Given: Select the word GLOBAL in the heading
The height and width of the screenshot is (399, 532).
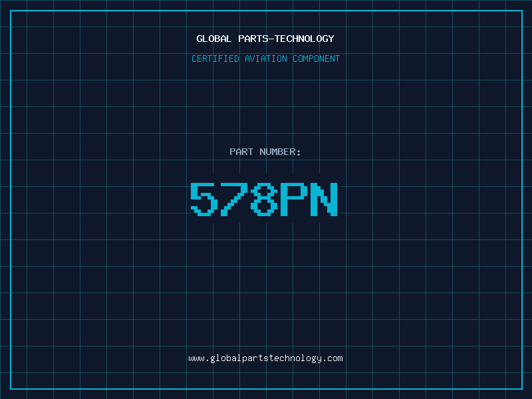Looking at the screenshot, I should [213, 39].
